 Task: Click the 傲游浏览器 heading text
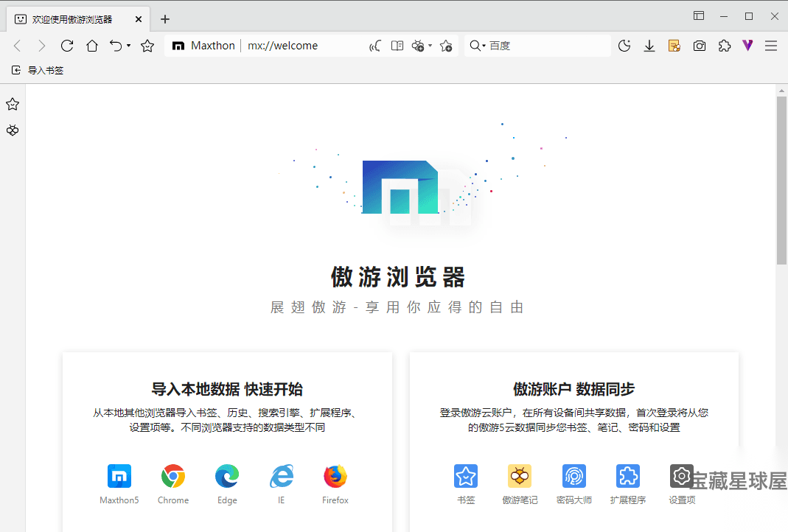pyautogui.click(x=397, y=277)
